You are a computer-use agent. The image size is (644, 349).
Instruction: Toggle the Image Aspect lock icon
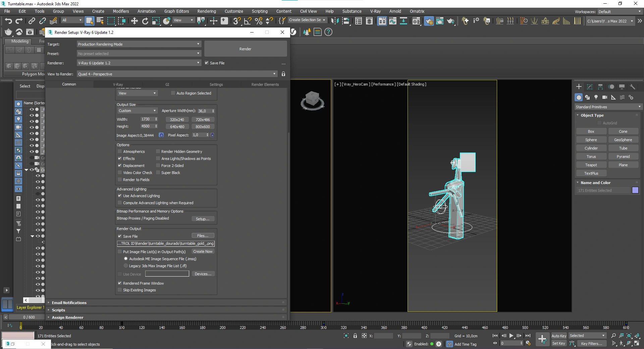coord(161,135)
